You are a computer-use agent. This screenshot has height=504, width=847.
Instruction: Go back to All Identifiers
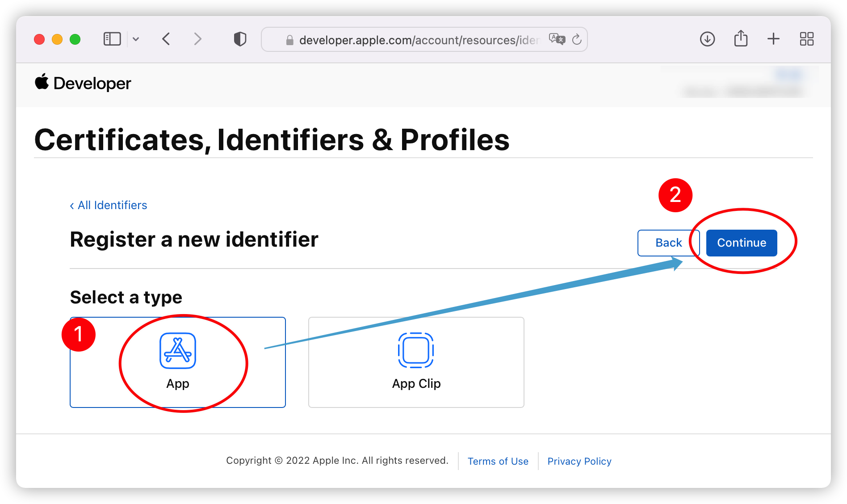click(x=108, y=205)
